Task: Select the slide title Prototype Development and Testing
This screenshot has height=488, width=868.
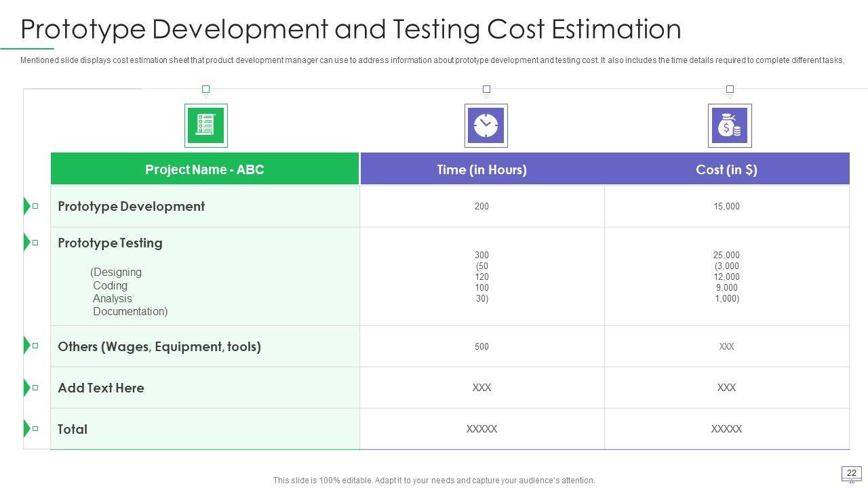Action: coord(351,30)
